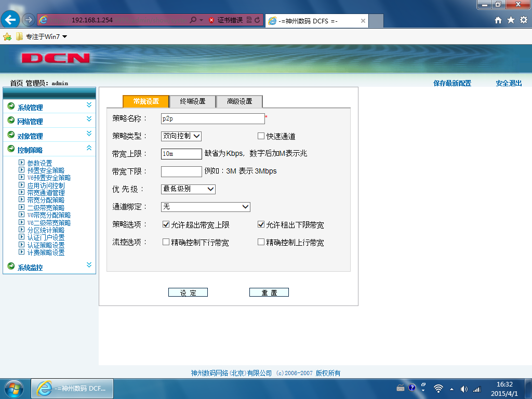532x399 pixels.
Task: Open 应用访问控制 menu item
Action: (46, 185)
